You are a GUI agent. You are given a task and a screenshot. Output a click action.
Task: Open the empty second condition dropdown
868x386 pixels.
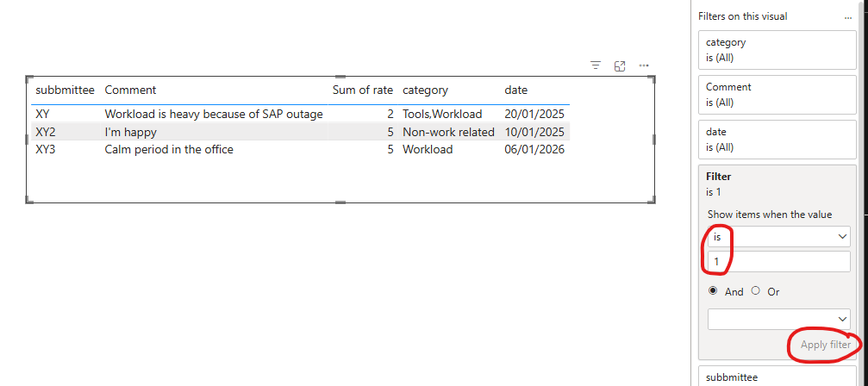click(779, 319)
